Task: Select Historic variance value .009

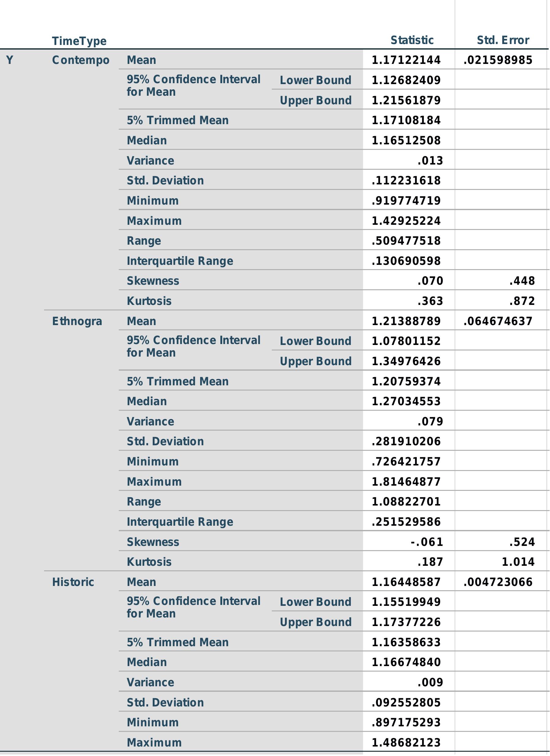Action: (x=430, y=682)
